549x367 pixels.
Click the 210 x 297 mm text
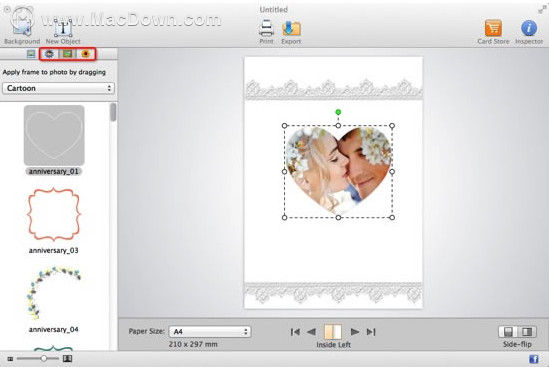pos(193,344)
